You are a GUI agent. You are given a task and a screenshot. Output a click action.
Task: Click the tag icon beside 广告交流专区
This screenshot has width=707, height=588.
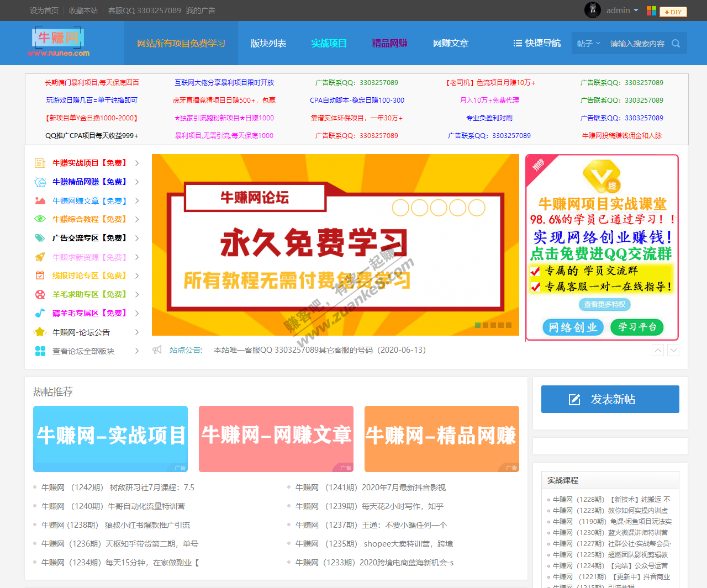coord(40,238)
